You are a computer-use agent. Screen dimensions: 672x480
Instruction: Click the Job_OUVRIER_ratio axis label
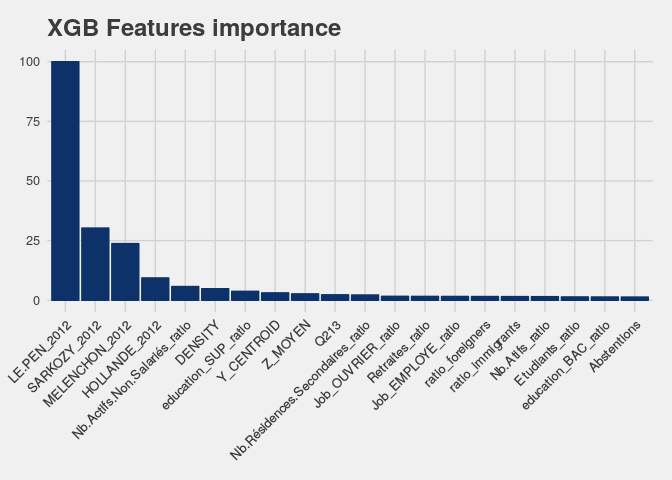(357, 365)
